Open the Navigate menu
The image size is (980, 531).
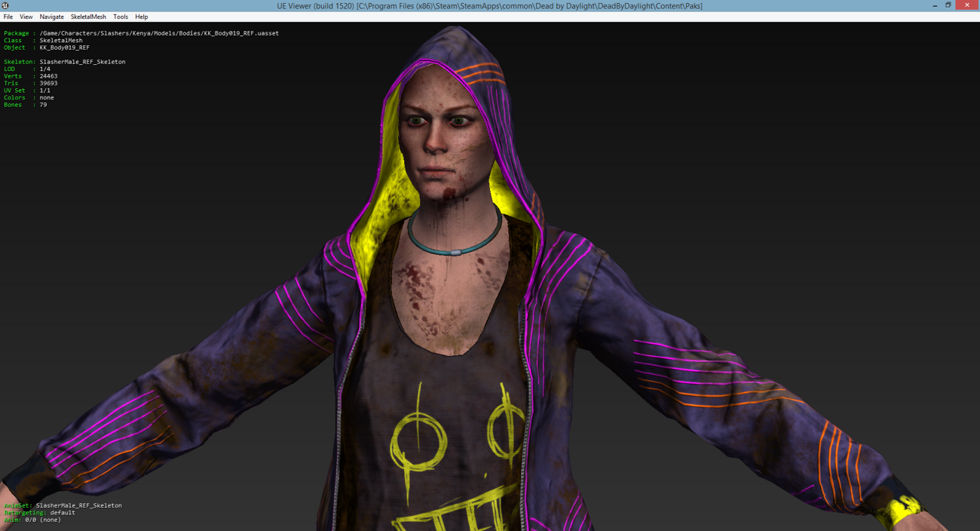click(51, 17)
